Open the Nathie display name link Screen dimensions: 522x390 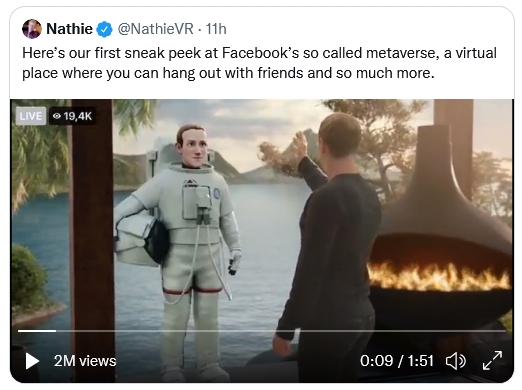(x=69, y=29)
